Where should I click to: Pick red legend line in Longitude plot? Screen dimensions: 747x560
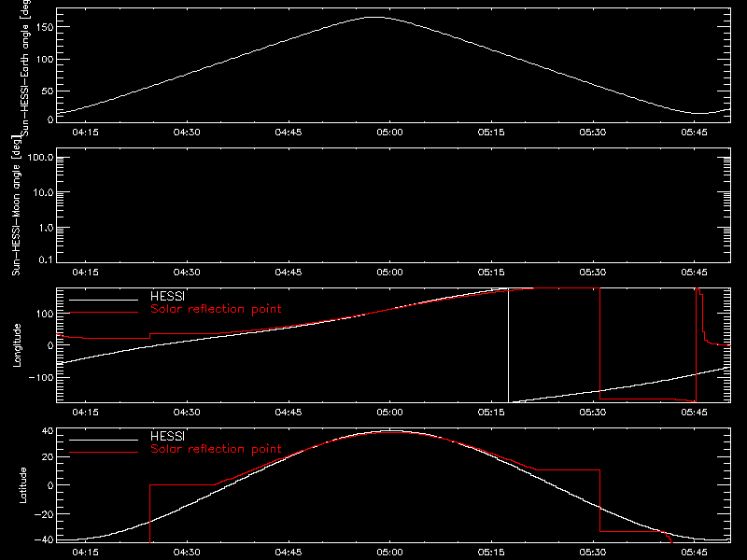click(x=104, y=313)
